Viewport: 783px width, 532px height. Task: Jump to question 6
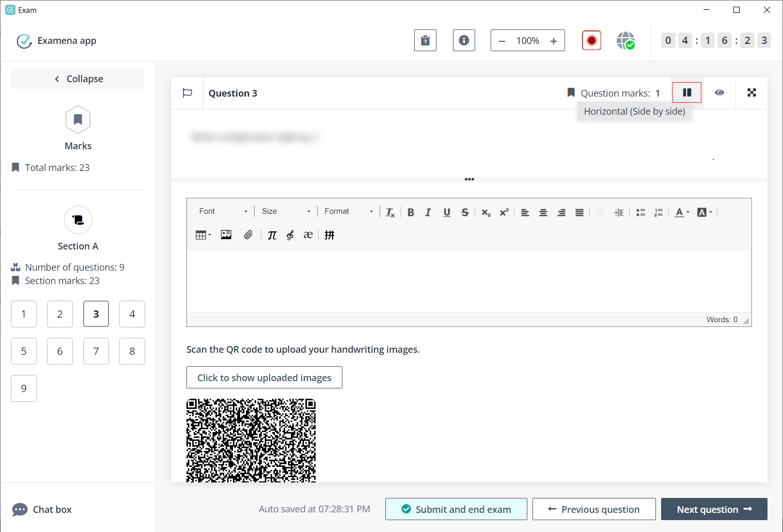coord(60,351)
